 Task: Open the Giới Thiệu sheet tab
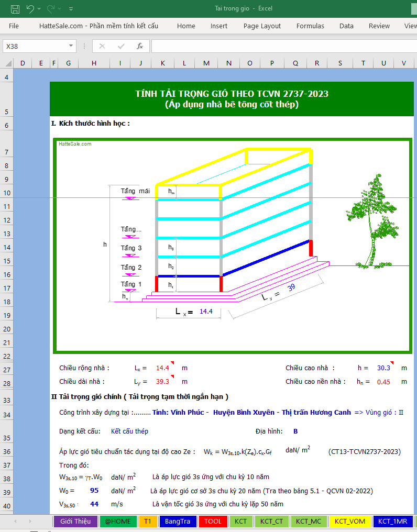point(75,521)
